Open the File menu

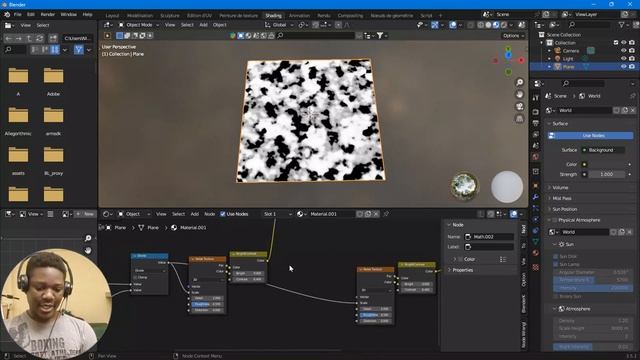pyautogui.click(x=18, y=14)
